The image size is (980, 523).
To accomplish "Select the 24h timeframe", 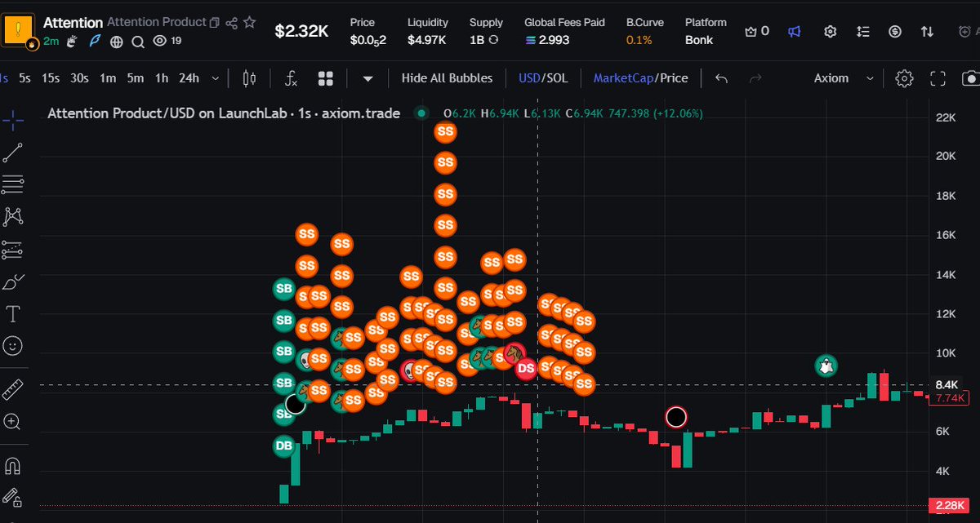I will [189, 78].
